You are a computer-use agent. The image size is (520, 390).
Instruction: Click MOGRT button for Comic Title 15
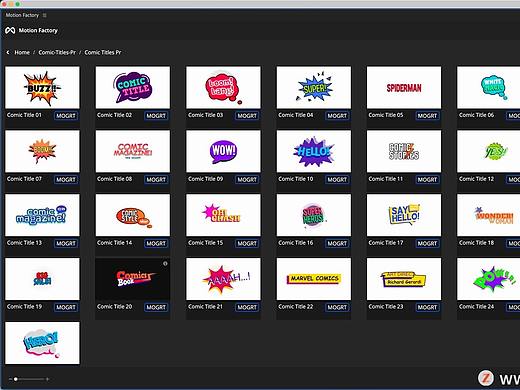point(247,243)
